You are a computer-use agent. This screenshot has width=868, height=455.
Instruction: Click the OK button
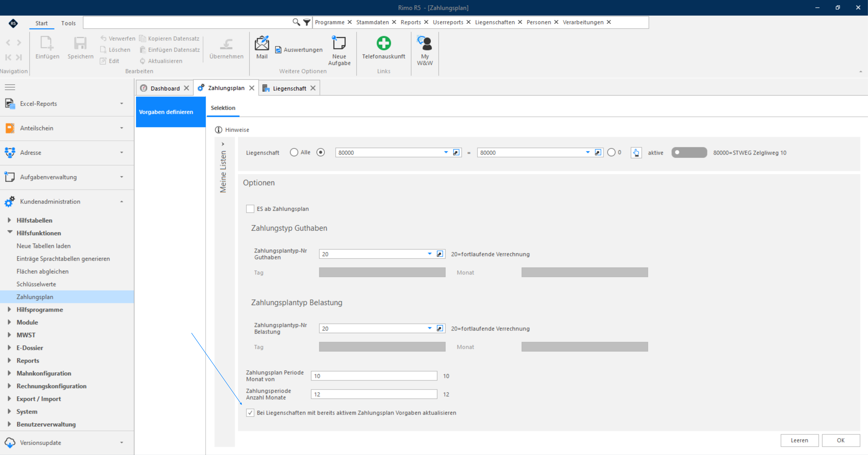[840, 440]
